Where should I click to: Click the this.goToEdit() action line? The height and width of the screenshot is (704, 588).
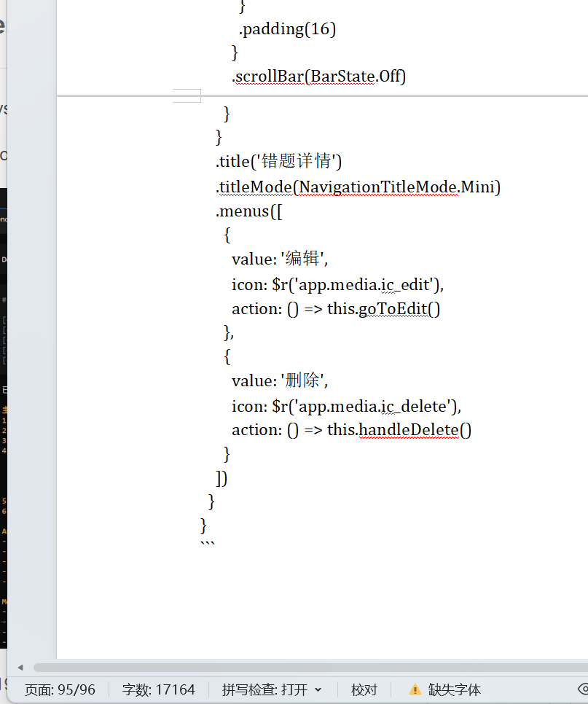pyautogui.click(x=336, y=309)
